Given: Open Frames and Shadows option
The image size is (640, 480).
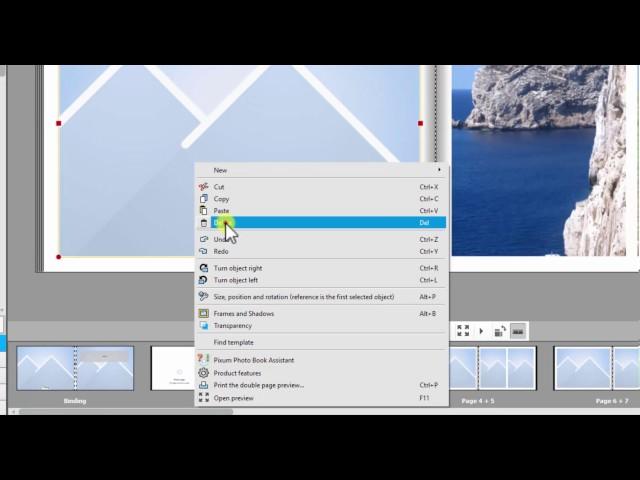Looking at the screenshot, I should tap(322, 313).
